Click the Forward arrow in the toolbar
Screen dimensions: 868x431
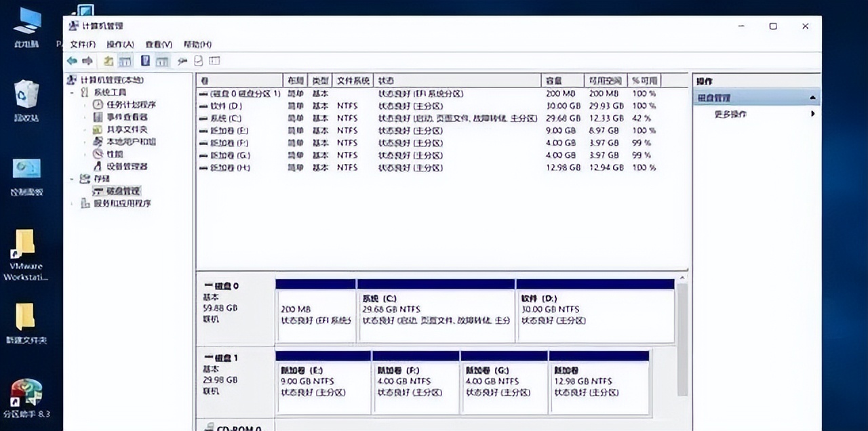point(87,61)
